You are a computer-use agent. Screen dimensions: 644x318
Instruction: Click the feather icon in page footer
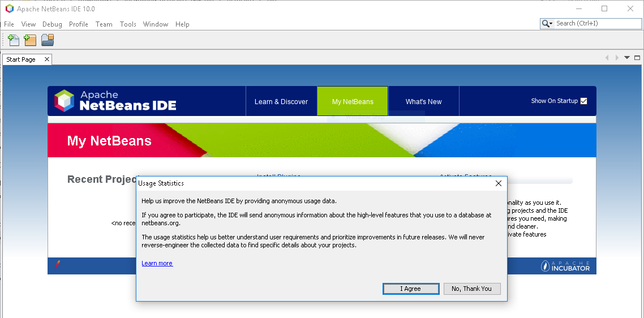pos(57,265)
